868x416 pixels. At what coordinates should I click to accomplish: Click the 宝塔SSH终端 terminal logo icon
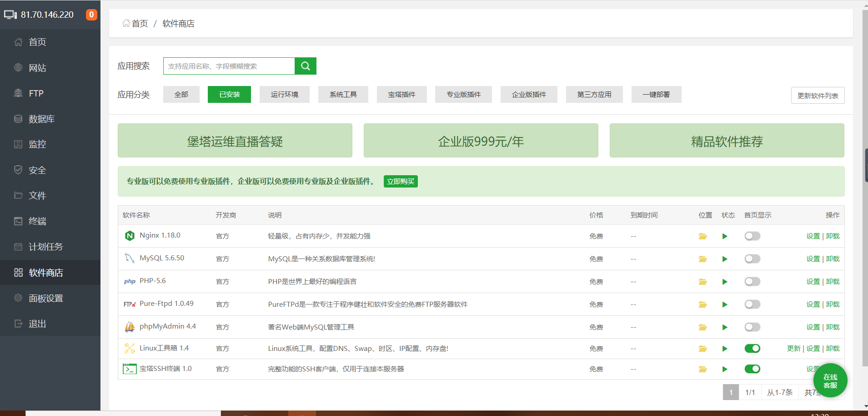[130, 369]
